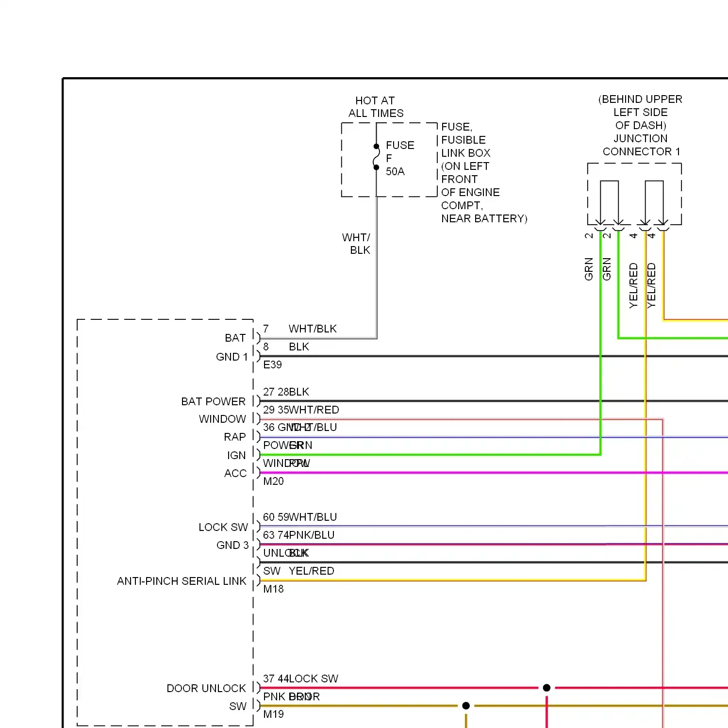The width and height of the screenshot is (728, 728).
Task: Click the 'WHT/ BLK' label beside the vertical gray wire
Action: pos(356,244)
